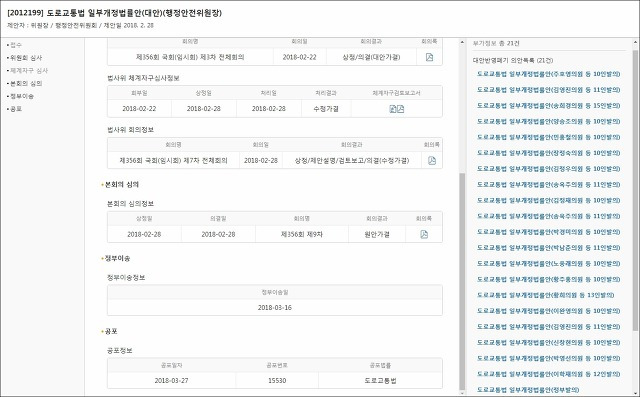The image size is (640, 397).
Task: Click 공포일자 value '2018-03-27'
Action: click(171, 381)
